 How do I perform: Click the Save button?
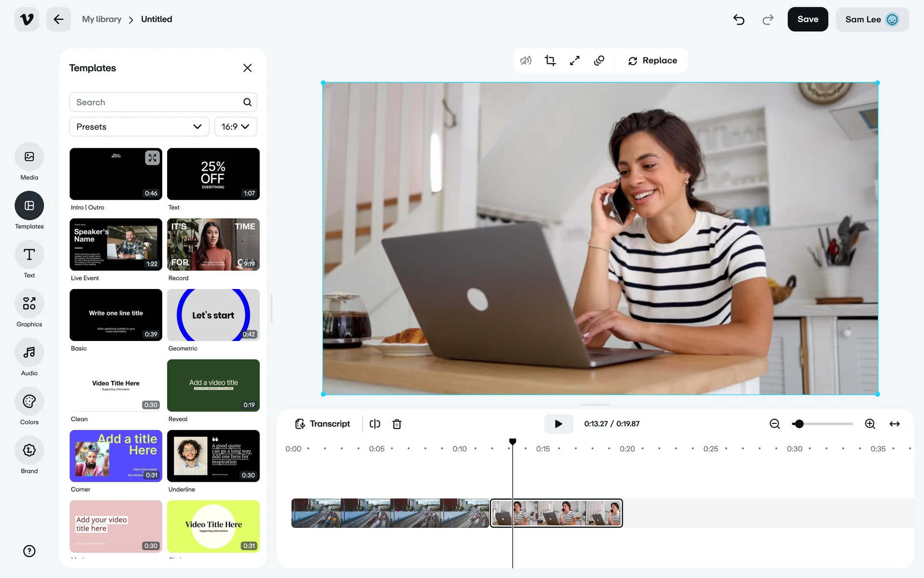pyautogui.click(x=808, y=19)
